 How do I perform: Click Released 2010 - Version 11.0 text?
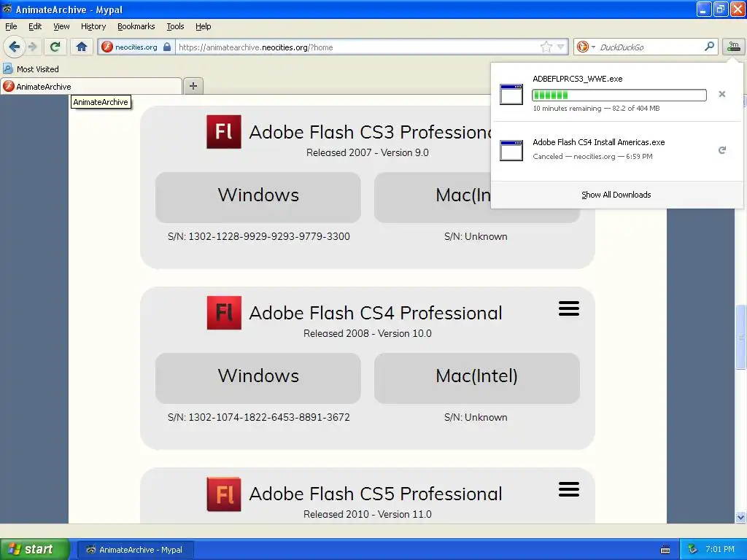pyautogui.click(x=368, y=514)
